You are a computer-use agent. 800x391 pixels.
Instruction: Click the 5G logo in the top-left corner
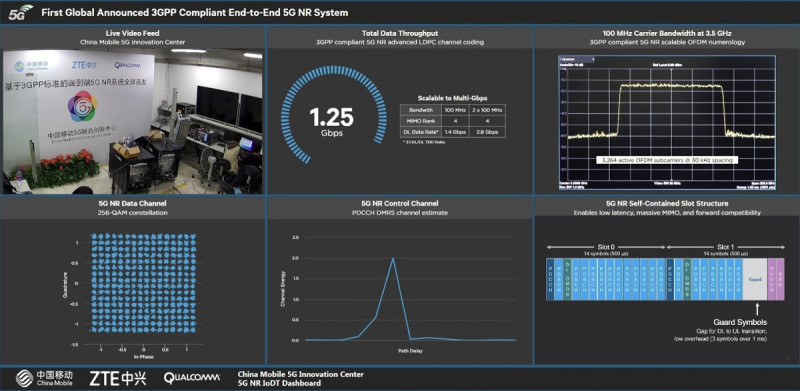(x=20, y=11)
